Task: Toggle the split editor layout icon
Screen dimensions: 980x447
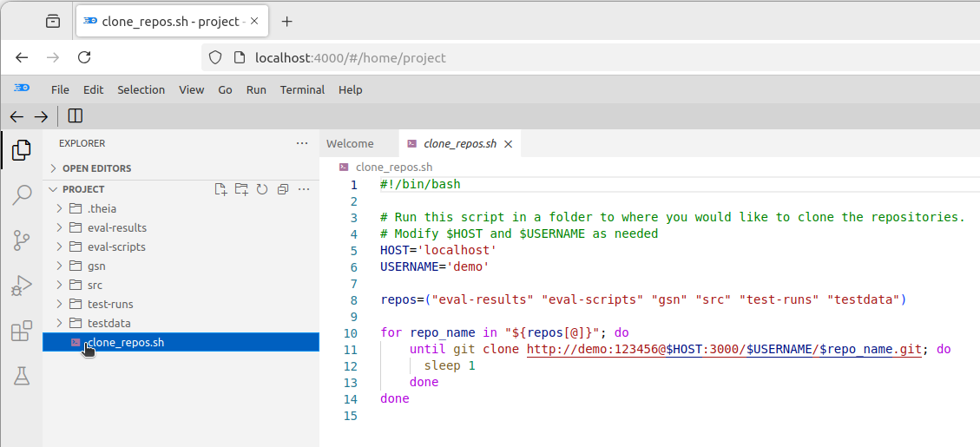Action: click(75, 116)
